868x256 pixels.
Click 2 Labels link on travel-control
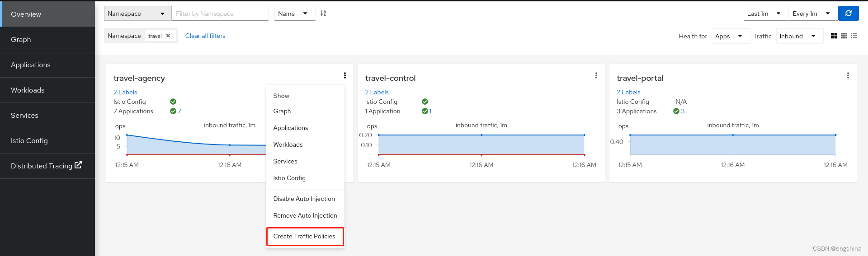[377, 92]
